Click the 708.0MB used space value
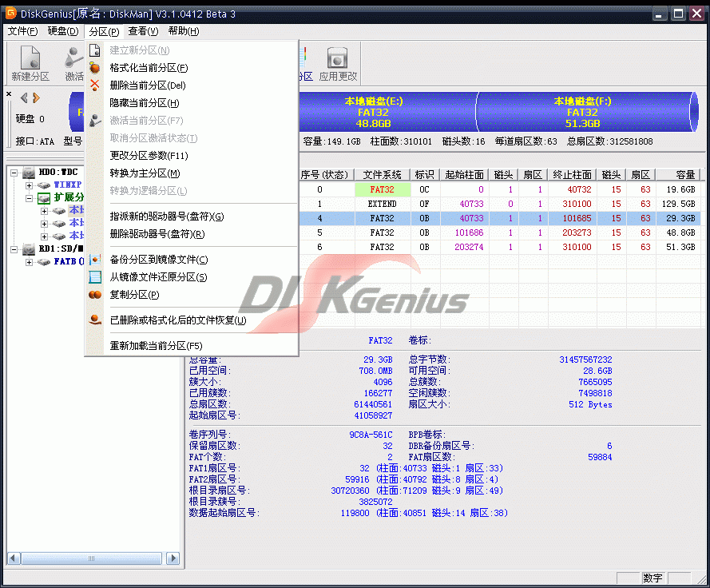Image resolution: width=710 pixels, height=588 pixels. (x=375, y=371)
